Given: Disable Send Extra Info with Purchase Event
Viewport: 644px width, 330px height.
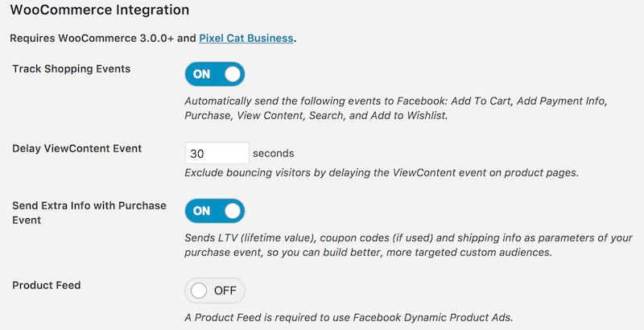Looking at the screenshot, I should (214, 211).
